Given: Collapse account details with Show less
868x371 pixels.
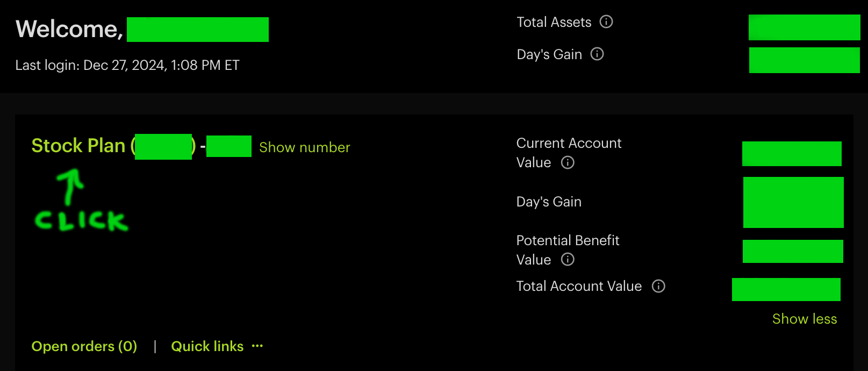Looking at the screenshot, I should coord(805,319).
